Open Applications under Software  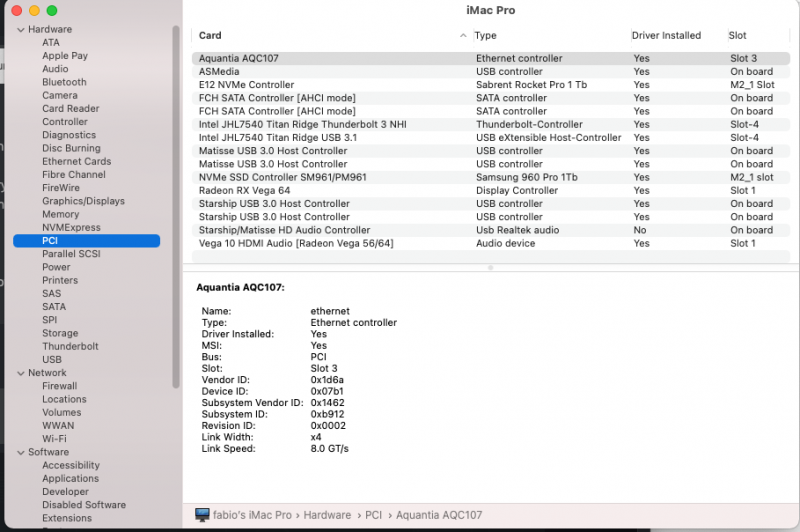70,478
